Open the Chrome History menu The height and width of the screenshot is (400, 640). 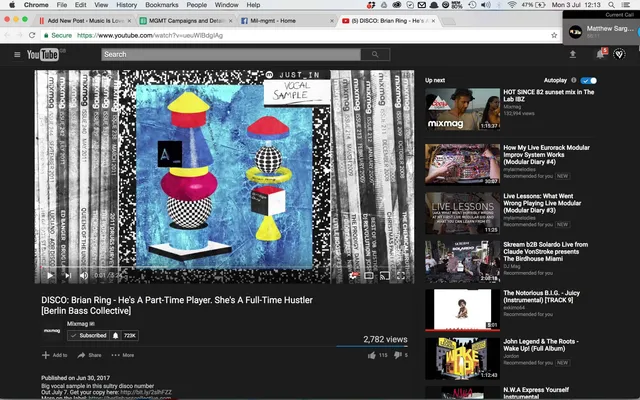point(127,5)
